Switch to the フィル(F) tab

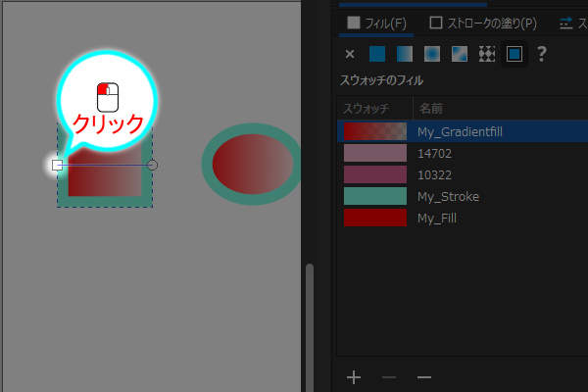point(376,24)
